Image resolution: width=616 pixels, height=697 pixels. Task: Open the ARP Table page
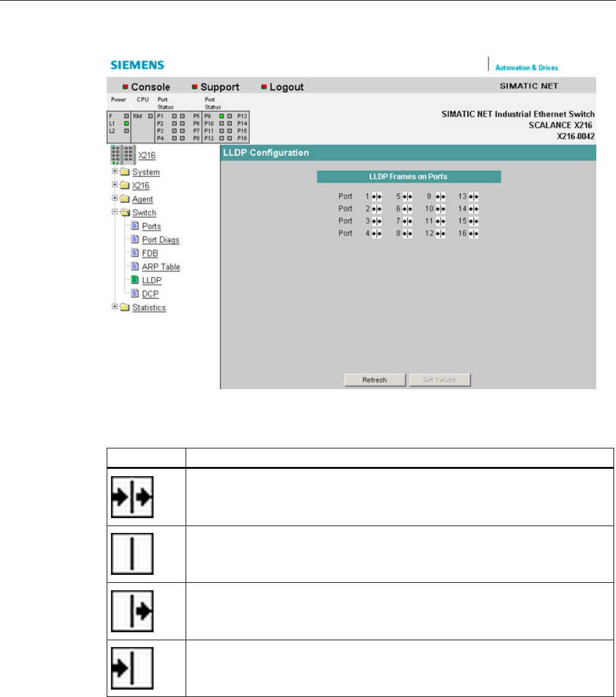pos(161,266)
